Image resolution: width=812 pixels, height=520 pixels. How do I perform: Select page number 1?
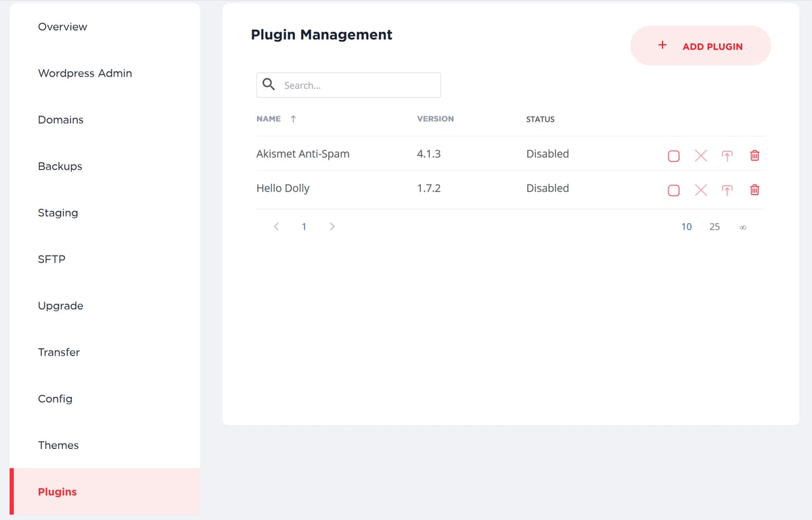pos(304,227)
